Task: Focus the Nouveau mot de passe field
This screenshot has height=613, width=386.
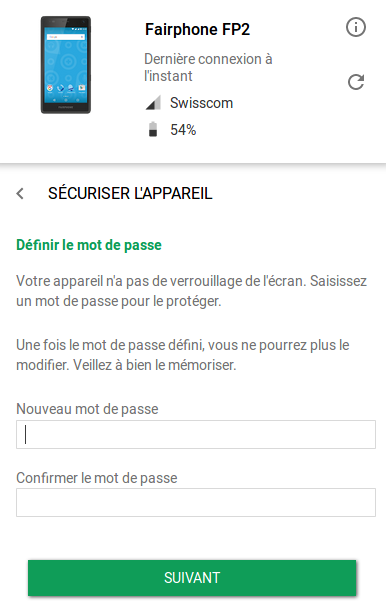Action: 196,434
